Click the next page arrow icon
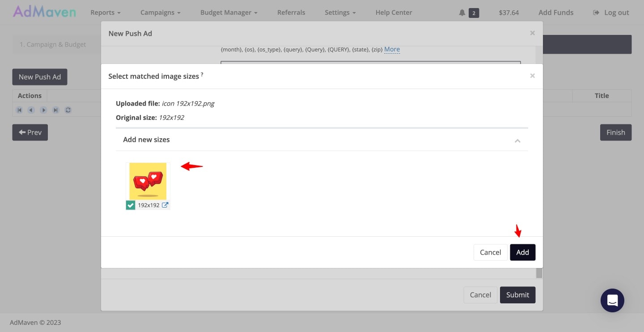644x332 pixels. tap(43, 110)
